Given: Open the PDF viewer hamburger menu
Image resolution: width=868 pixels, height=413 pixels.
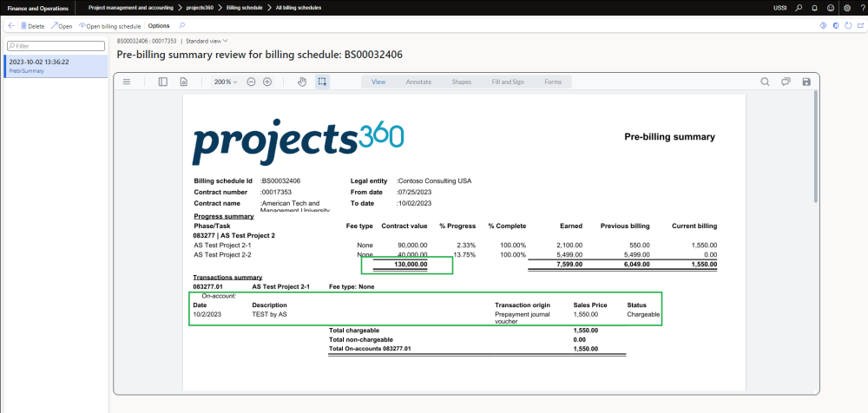Looking at the screenshot, I should click(x=127, y=82).
